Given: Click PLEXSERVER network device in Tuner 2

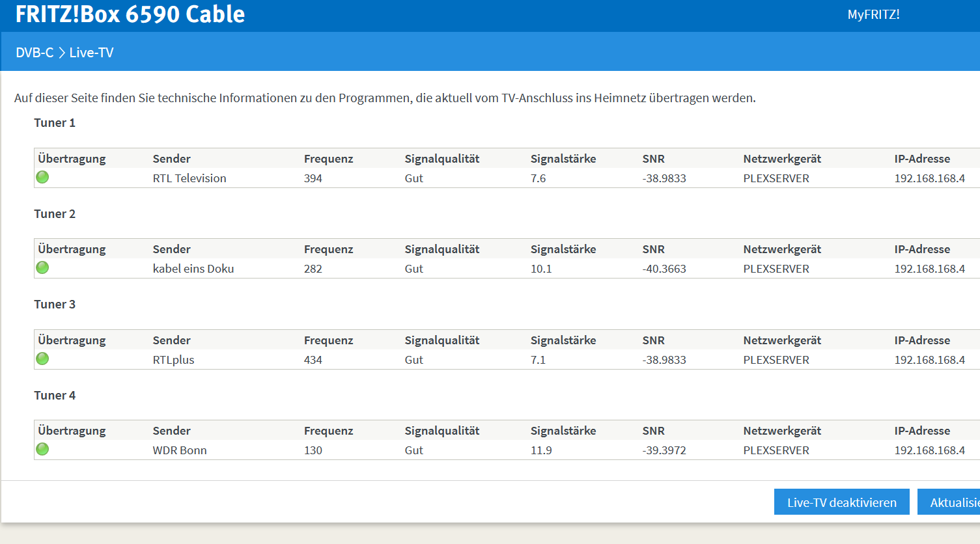Looking at the screenshot, I should point(776,269).
